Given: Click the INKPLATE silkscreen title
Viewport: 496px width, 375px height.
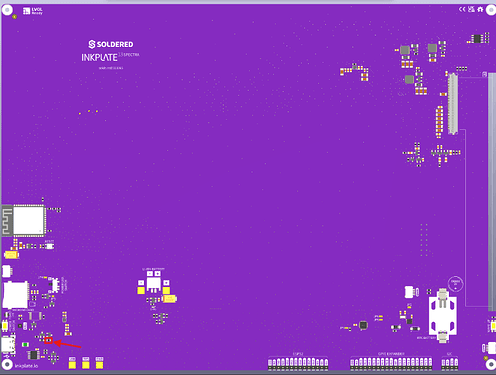Looking at the screenshot, I should tap(99, 57).
